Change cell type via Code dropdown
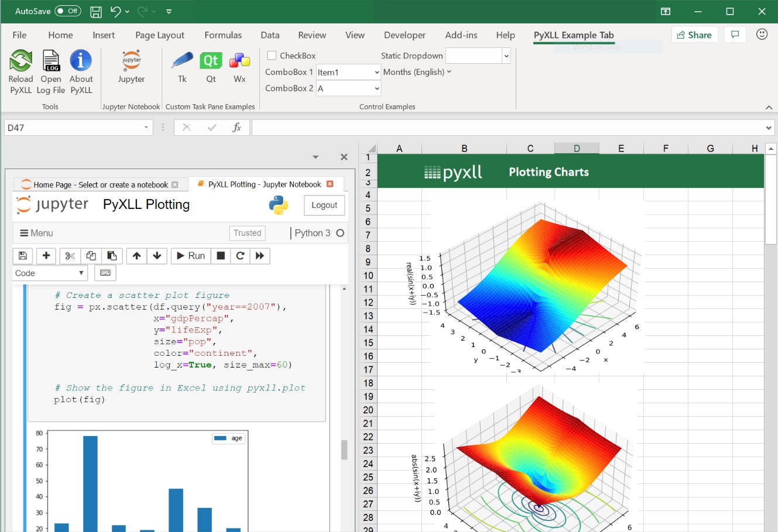 [x=50, y=273]
